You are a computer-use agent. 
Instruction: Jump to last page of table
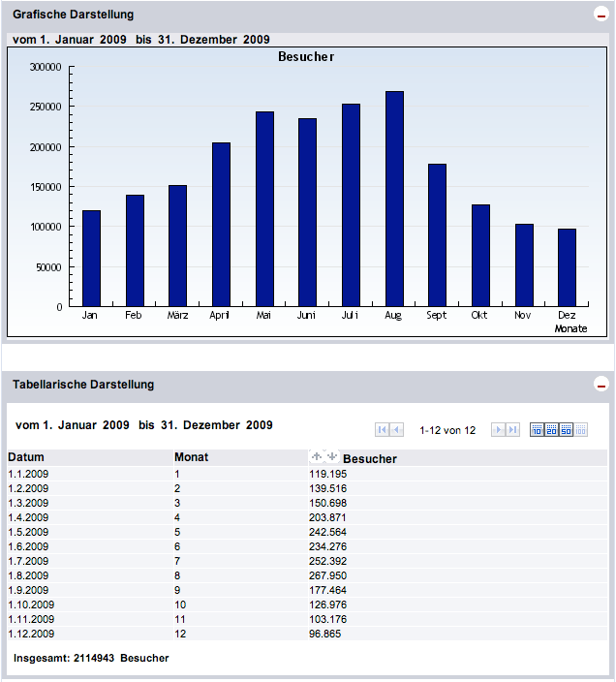(x=513, y=430)
